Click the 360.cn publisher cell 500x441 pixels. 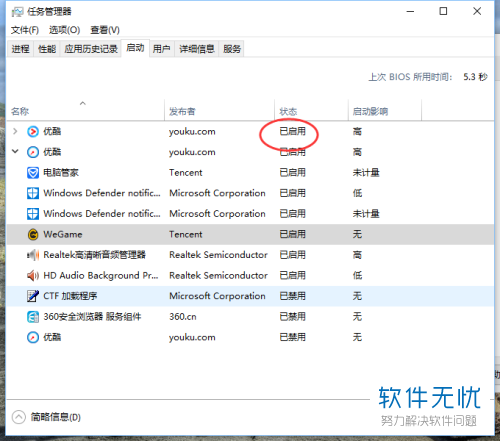[183, 317]
